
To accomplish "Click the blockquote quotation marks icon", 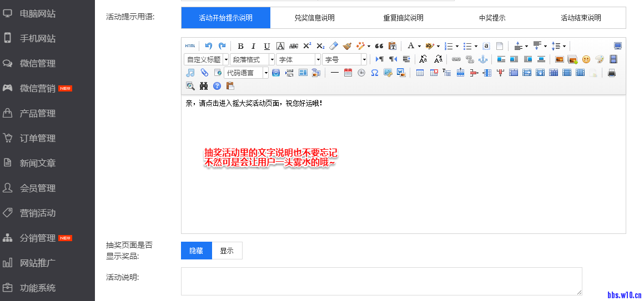I will 379,46.
